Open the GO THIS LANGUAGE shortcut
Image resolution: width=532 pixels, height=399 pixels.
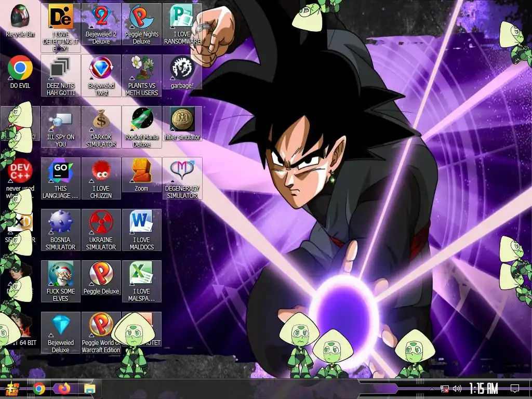pos(61,179)
